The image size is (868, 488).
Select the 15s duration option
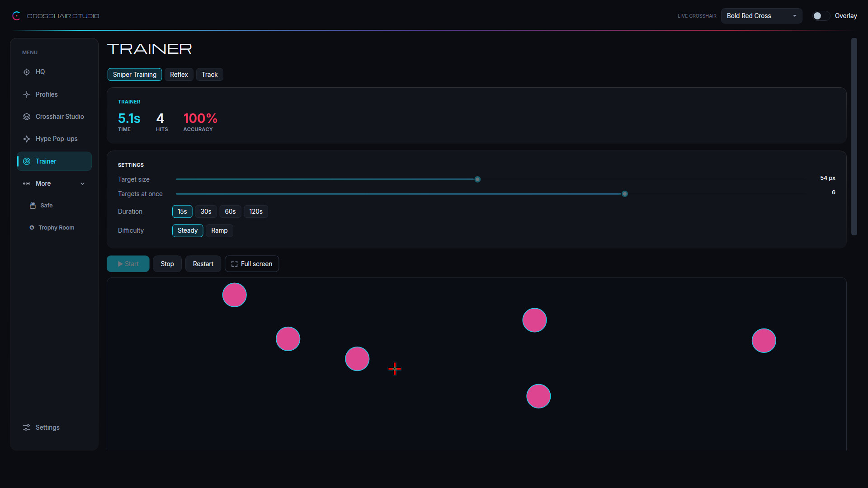click(x=182, y=211)
